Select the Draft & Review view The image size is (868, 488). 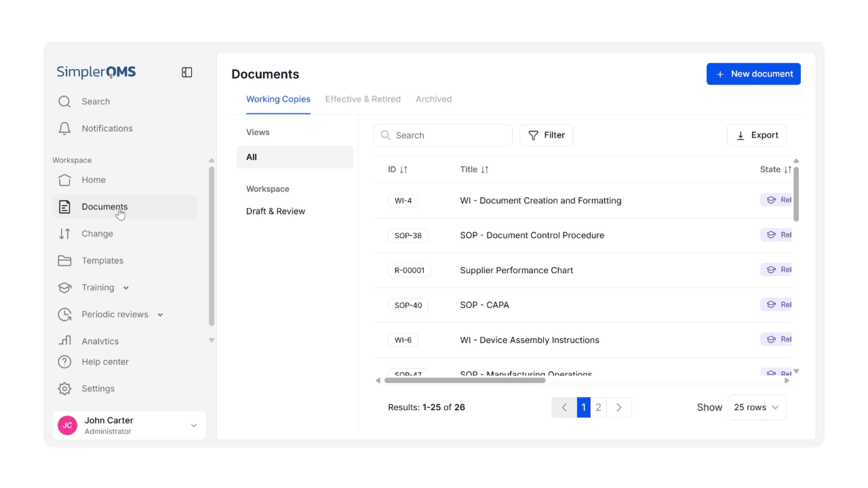(275, 211)
